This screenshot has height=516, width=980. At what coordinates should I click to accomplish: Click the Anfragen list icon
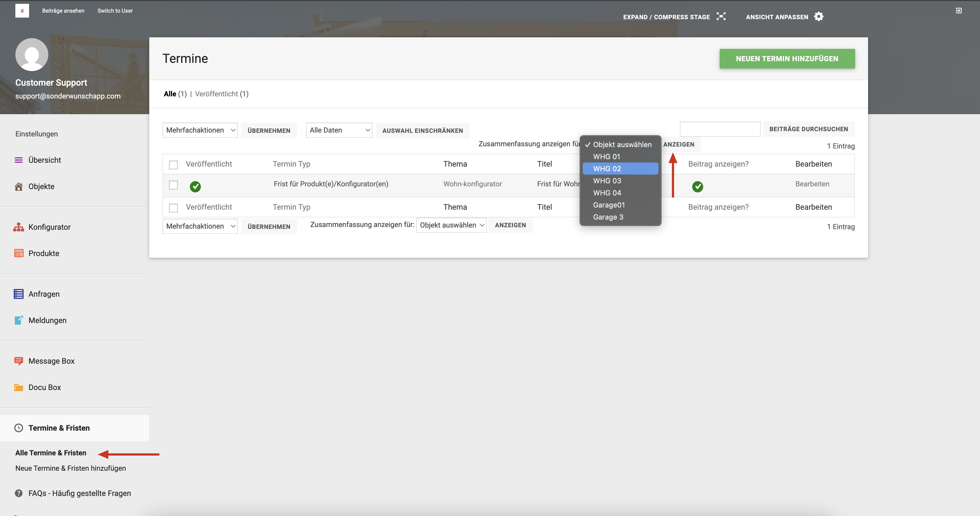(19, 294)
